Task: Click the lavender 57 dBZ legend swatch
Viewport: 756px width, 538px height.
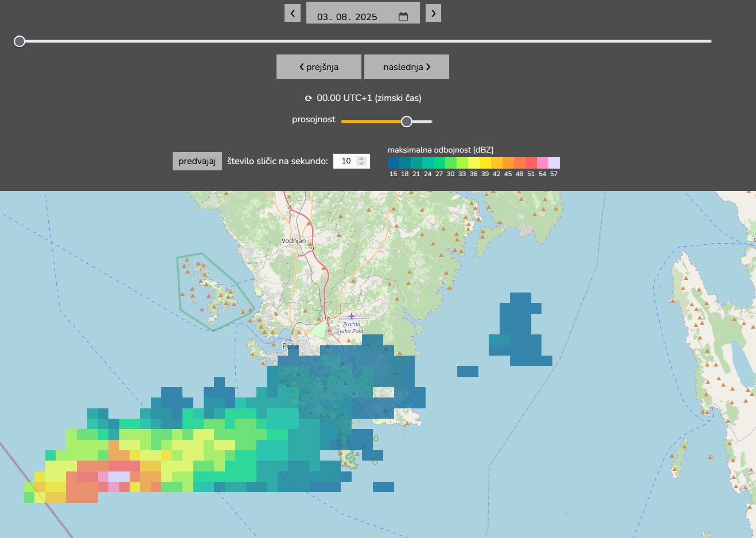Action: pyautogui.click(x=554, y=163)
